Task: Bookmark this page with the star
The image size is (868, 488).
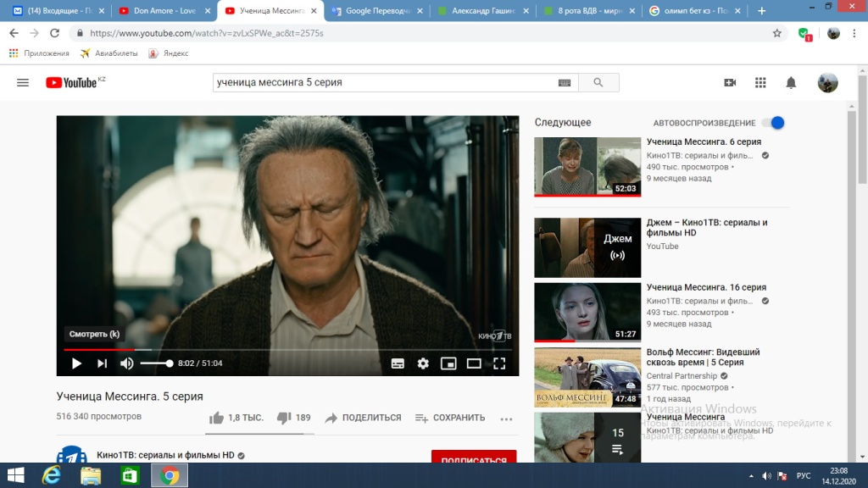Action: (x=777, y=33)
